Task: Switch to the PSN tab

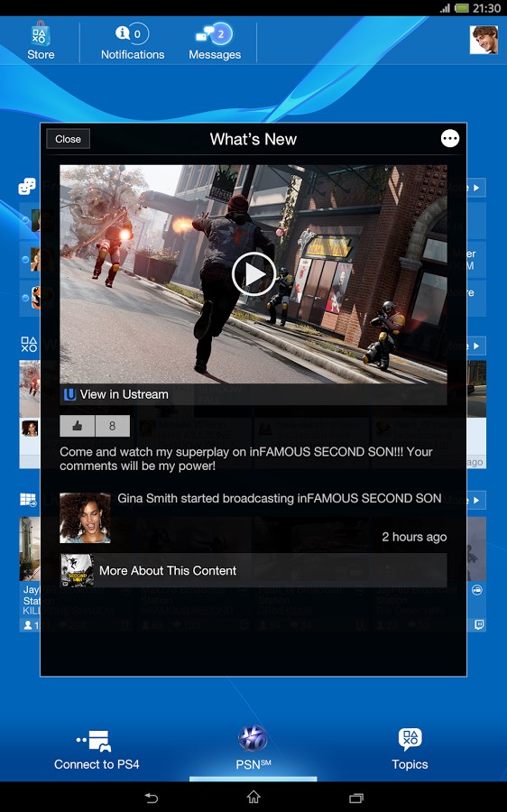Action: tap(253, 749)
